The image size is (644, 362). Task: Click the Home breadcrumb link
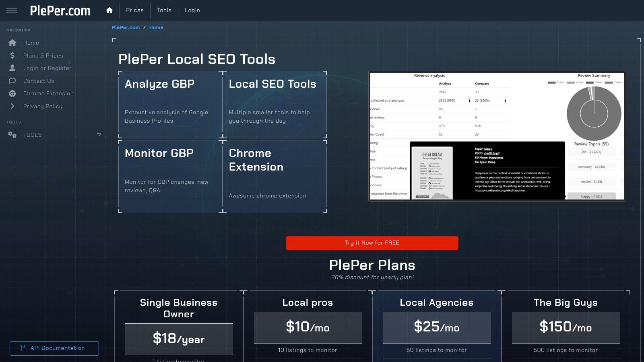click(x=156, y=27)
